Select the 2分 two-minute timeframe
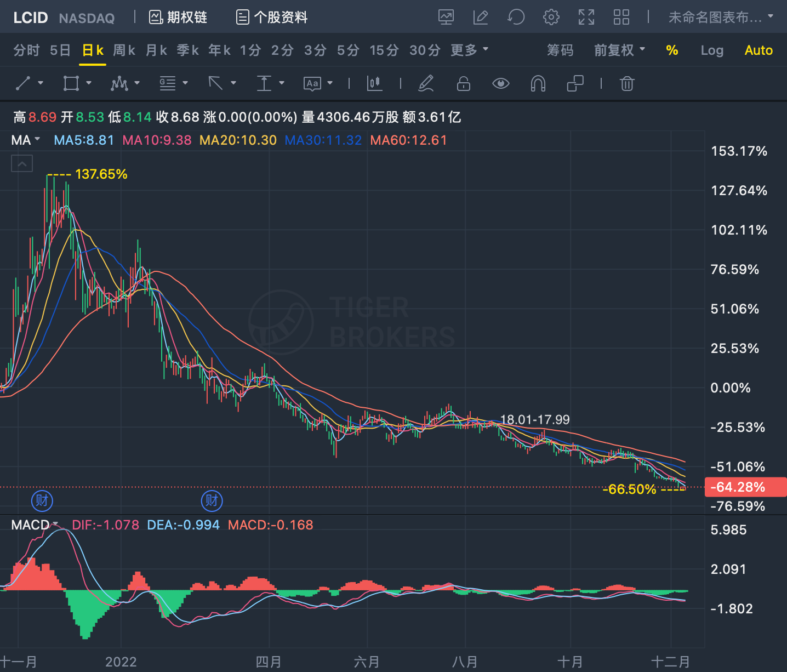The height and width of the screenshot is (672, 787). [x=283, y=50]
